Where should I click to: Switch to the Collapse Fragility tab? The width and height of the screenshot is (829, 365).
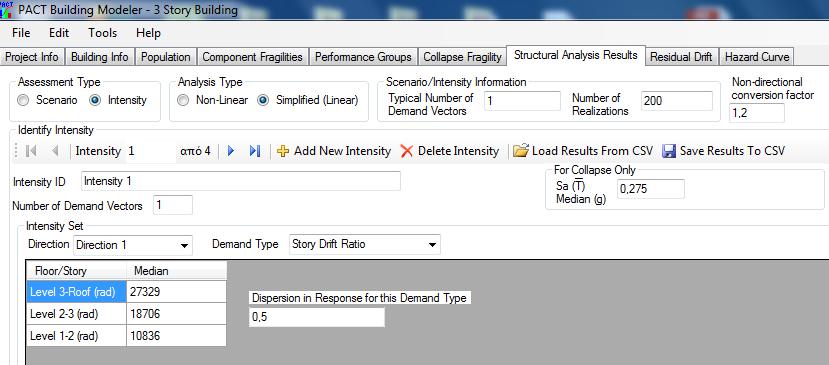[x=462, y=57]
